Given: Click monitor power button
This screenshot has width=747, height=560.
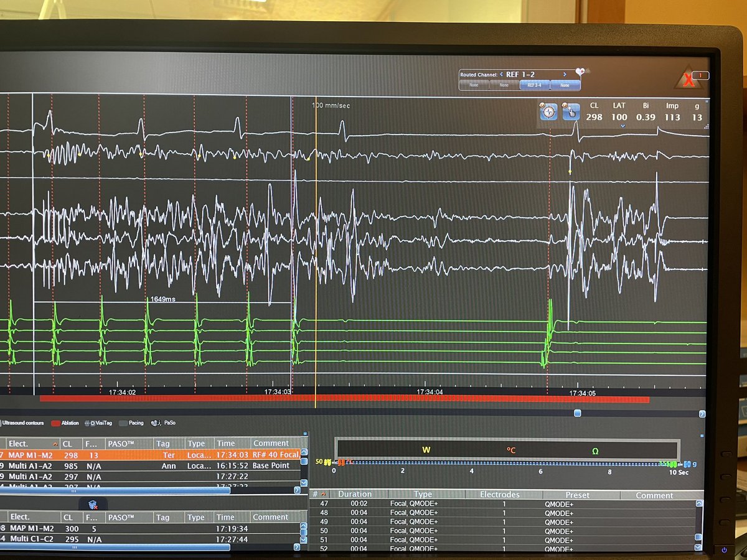Looking at the screenshot, I should [723, 550].
